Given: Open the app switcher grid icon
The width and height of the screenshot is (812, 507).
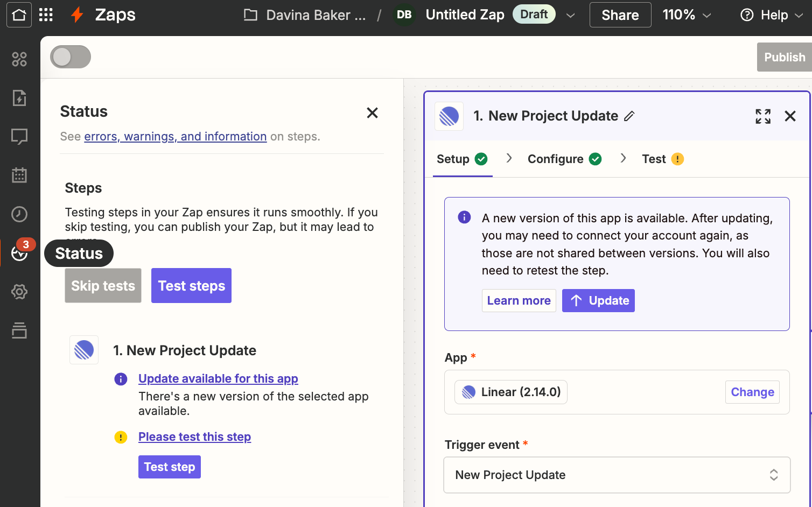Looking at the screenshot, I should [46, 15].
